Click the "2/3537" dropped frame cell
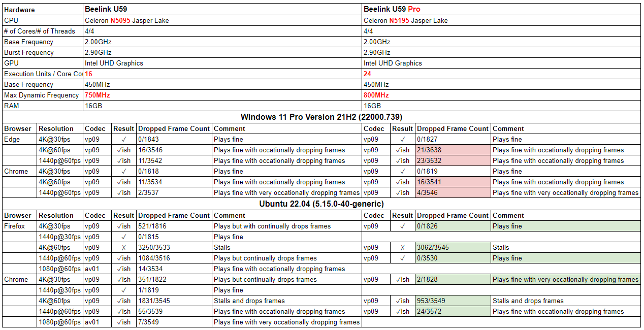 pos(175,193)
